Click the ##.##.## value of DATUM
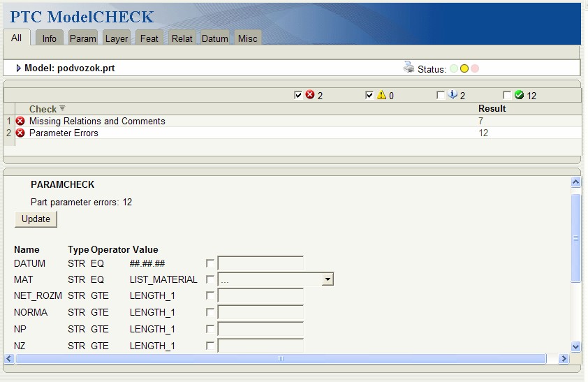The width and height of the screenshot is (588, 382). [x=147, y=263]
